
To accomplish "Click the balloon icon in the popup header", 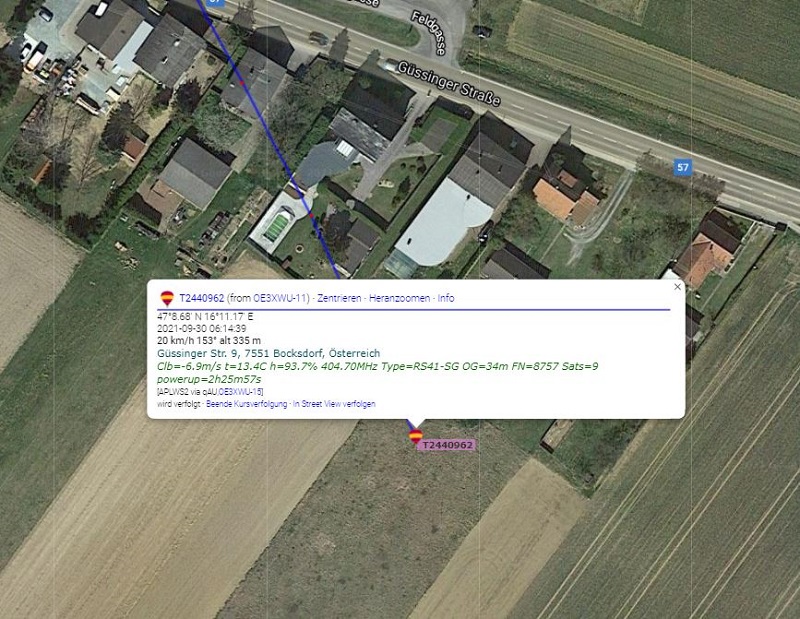I will 167,298.
